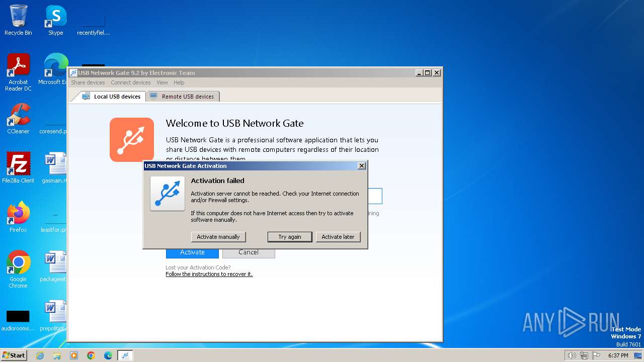Click the network tray icon
Image resolution: width=644 pixels, height=362 pixels.
coord(584,355)
